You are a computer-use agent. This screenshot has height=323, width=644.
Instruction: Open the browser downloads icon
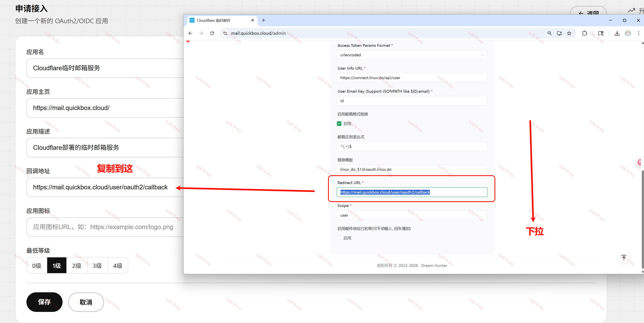pyautogui.click(x=617, y=33)
